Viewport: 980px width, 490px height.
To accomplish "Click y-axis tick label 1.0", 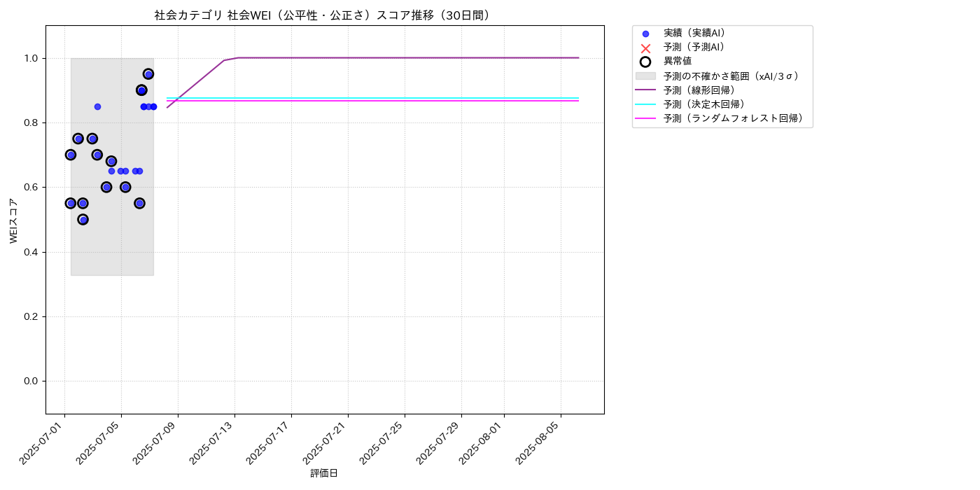I will click(32, 58).
